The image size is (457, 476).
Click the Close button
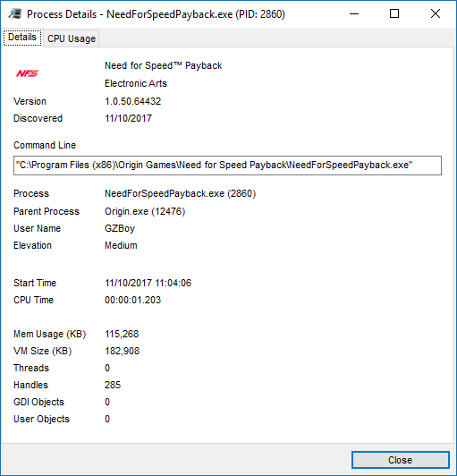point(401,460)
